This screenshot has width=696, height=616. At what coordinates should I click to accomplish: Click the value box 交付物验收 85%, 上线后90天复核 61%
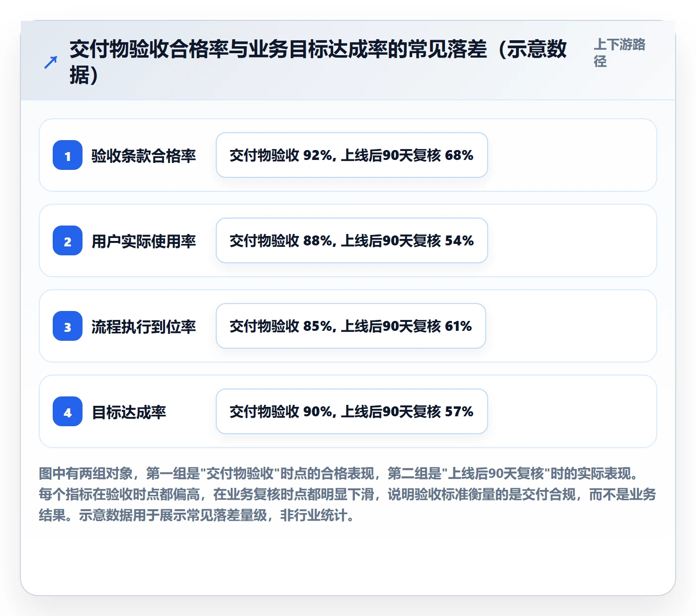[x=351, y=326]
